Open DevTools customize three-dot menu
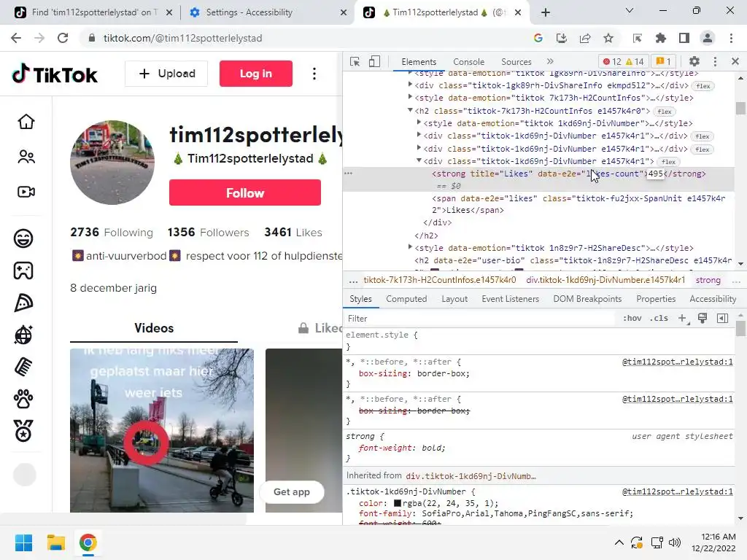 [x=715, y=61]
